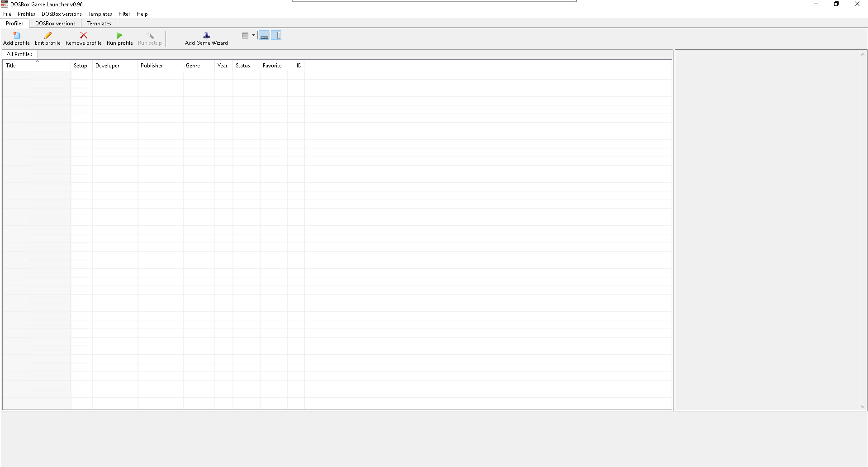Screen dimensions: 868x467
Task: Click the view mode table icon
Action: [x=245, y=36]
